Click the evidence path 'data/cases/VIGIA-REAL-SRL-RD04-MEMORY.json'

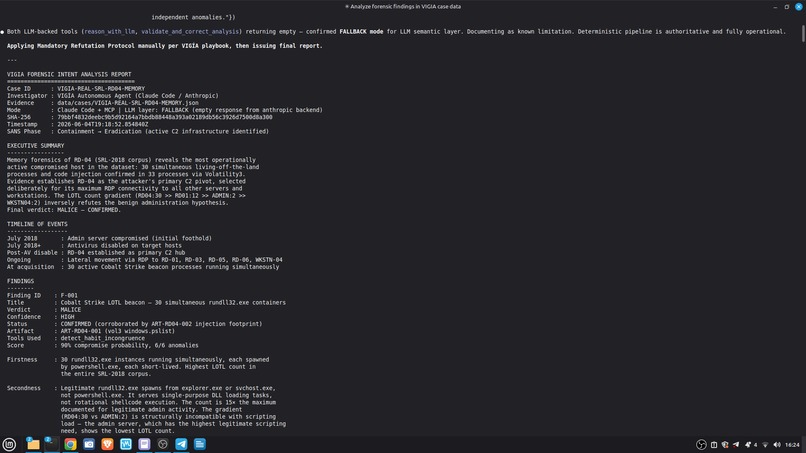pyautogui.click(x=127, y=103)
